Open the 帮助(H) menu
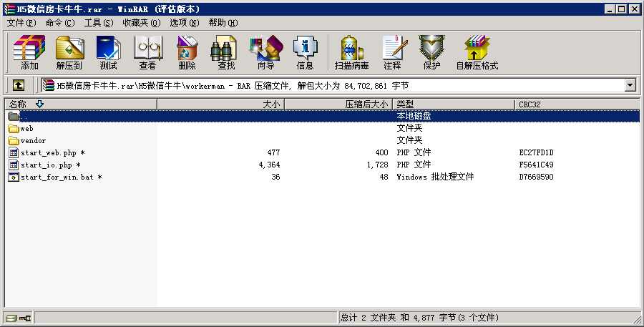644x327 pixels. [x=223, y=23]
